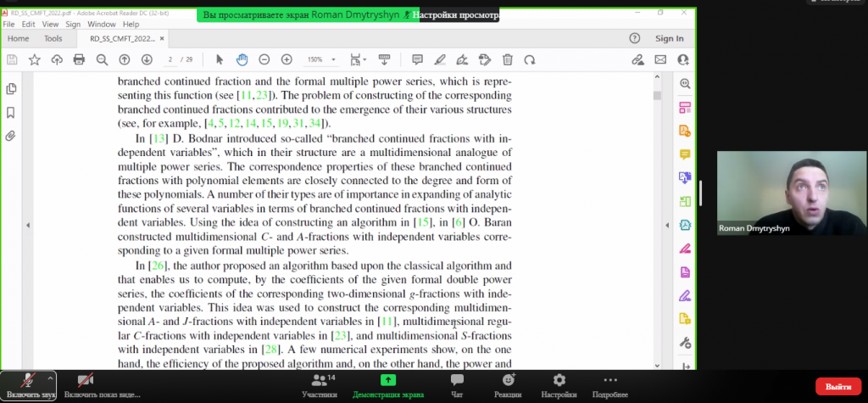Select the Add comment note tool
868x403 pixels.
click(417, 59)
